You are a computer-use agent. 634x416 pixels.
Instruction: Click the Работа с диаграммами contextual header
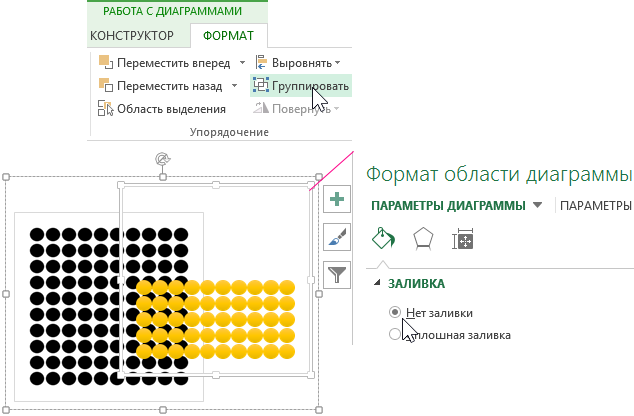click(173, 11)
